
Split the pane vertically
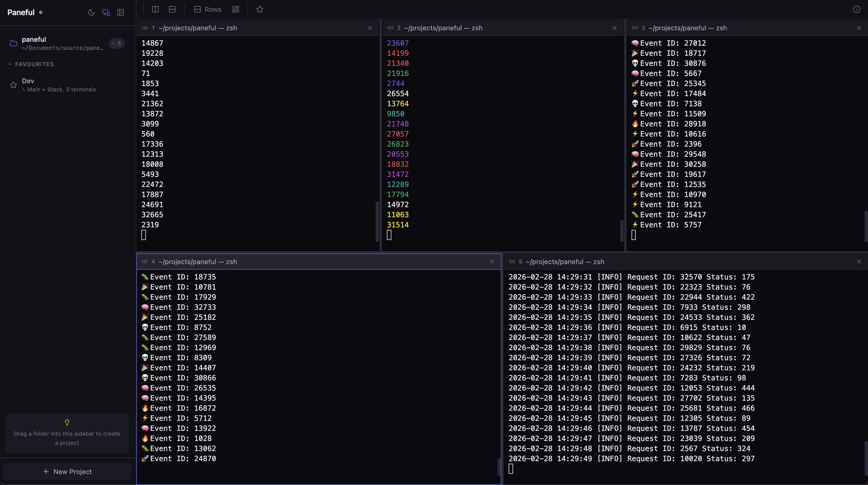(155, 10)
